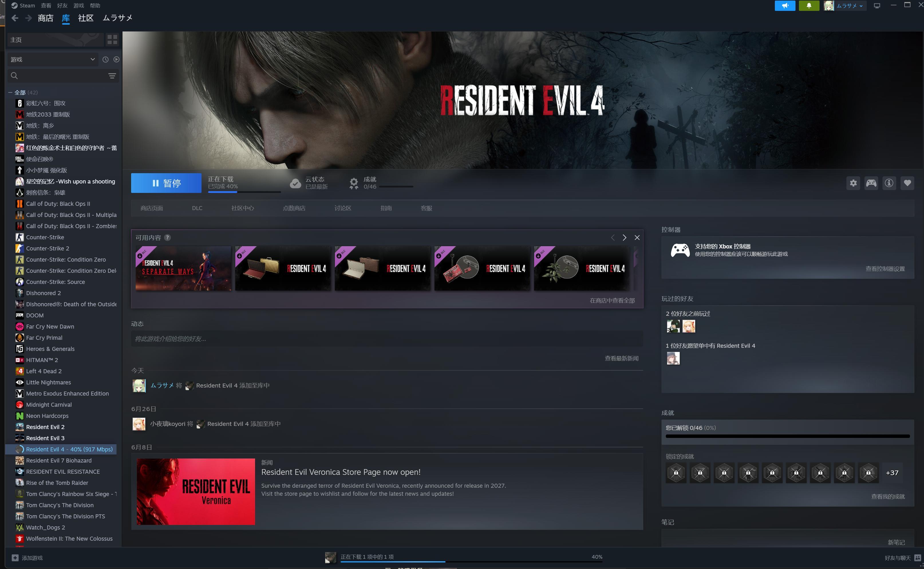The height and width of the screenshot is (569, 924).
Task: Open the 好友 menu in menu bar
Action: click(62, 6)
